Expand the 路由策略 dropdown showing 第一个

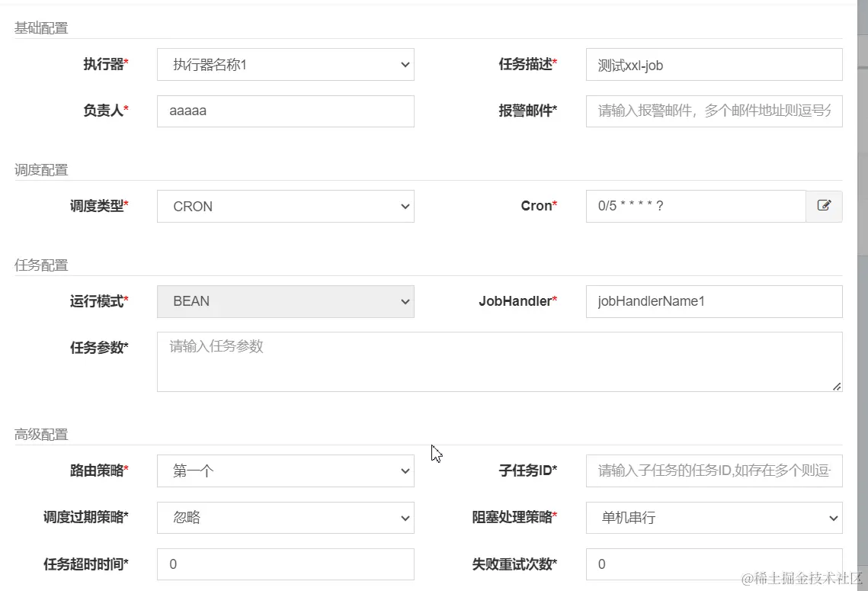(x=286, y=471)
